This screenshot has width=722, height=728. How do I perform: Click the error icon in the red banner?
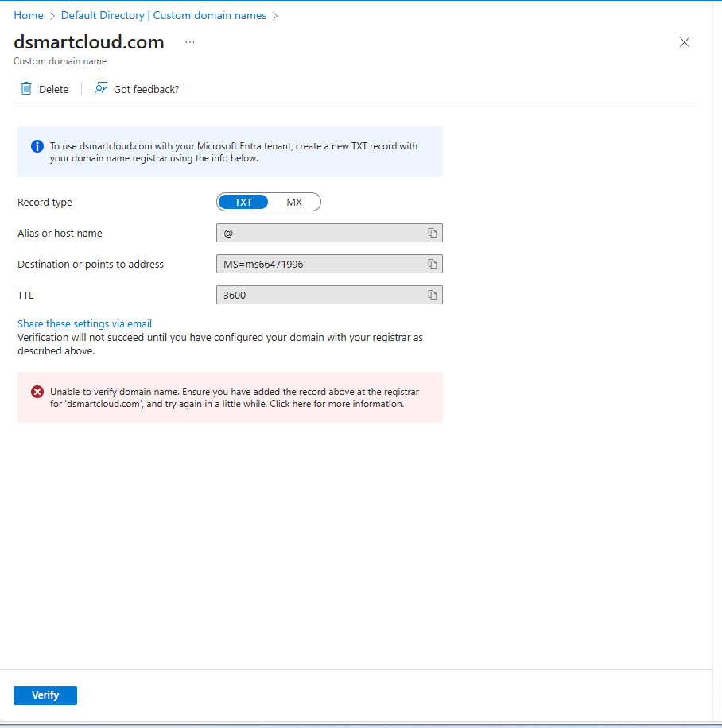point(37,391)
